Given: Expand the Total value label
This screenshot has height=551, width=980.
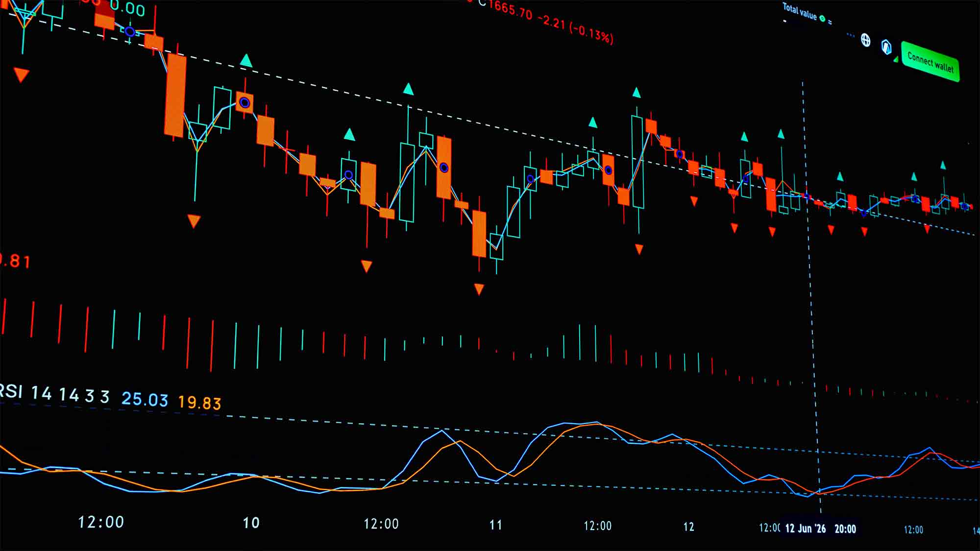Looking at the screenshot, I should [800, 11].
